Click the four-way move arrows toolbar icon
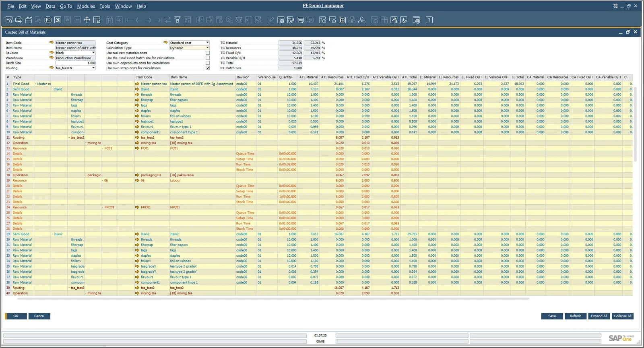 87,20
